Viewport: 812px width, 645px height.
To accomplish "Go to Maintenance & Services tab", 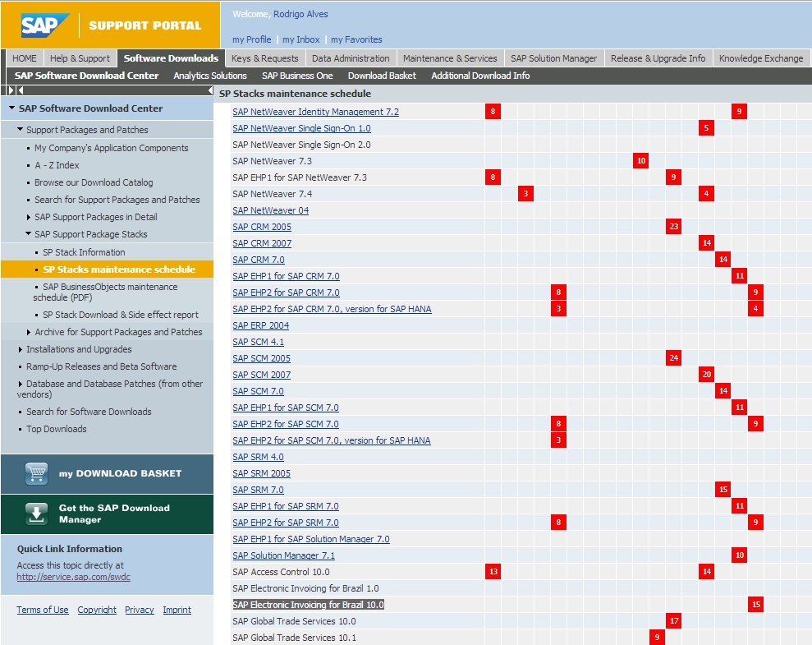I will coord(450,58).
